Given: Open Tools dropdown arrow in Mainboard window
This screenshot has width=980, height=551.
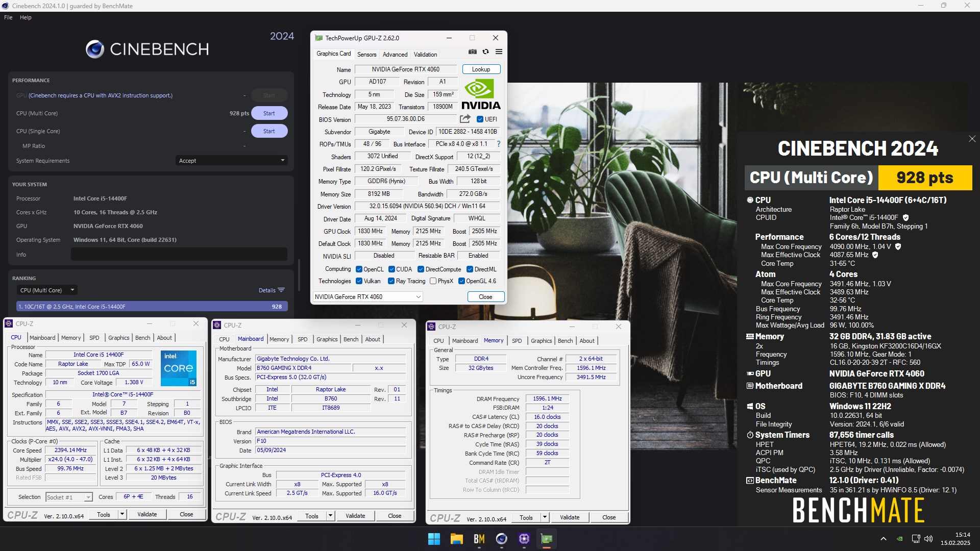Looking at the screenshot, I should (x=331, y=516).
